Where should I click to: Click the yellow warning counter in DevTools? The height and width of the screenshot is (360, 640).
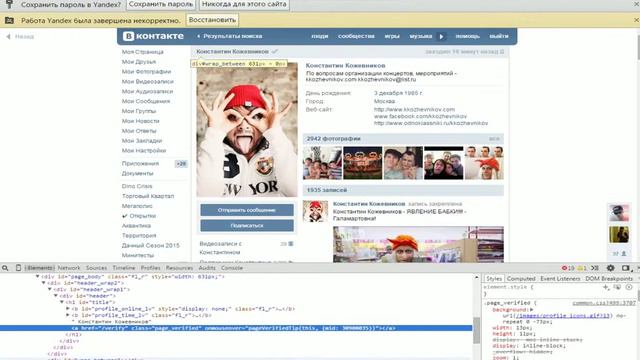point(582,268)
